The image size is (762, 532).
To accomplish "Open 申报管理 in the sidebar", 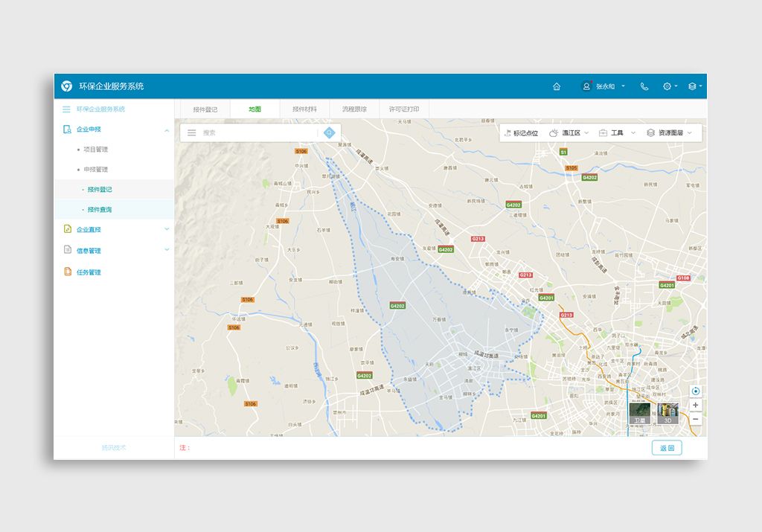I will tap(96, 170).
